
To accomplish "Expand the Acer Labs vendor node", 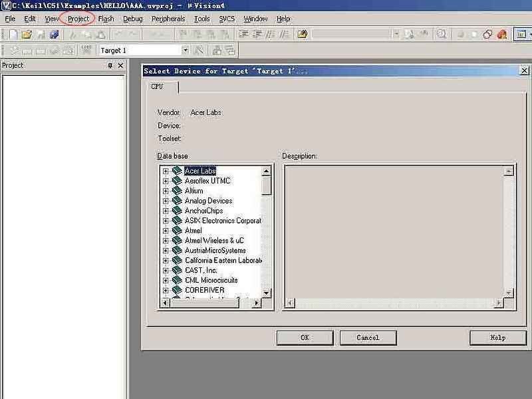I will tap(166, 171).
